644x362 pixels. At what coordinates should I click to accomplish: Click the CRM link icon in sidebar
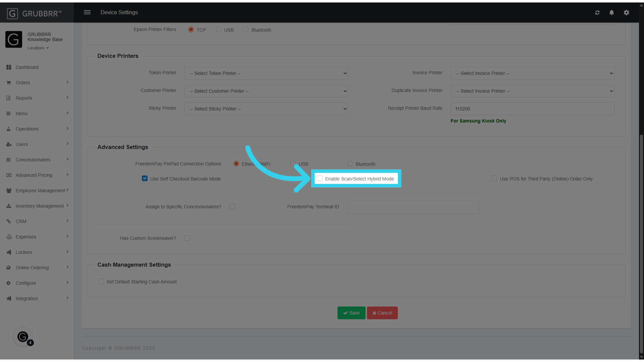(x=9, y=221)
